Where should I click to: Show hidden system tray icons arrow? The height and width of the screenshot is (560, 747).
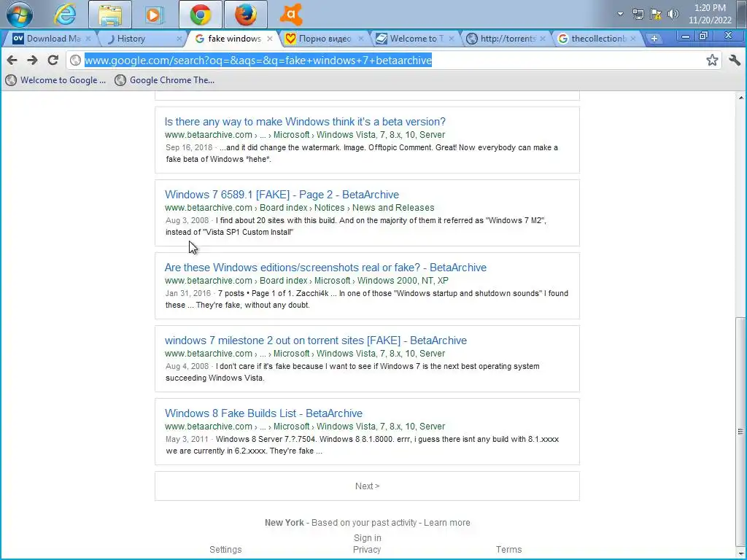click(620, 14)
